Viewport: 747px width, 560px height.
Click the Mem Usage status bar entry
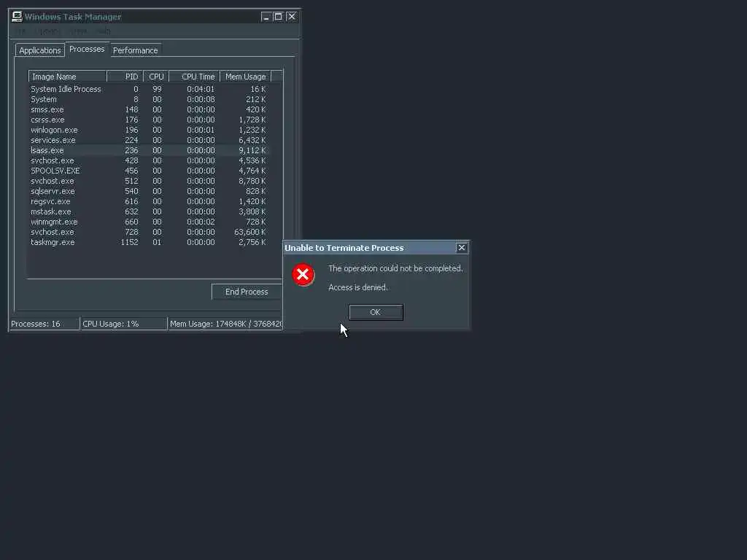tap(225, 324)
